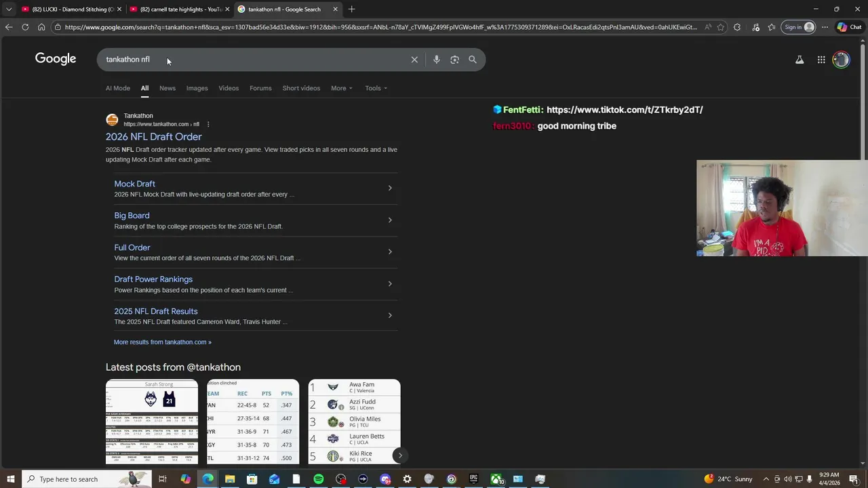Reload the current page
868x488 pixels.
pyautogui.click(x=25, y=27)
